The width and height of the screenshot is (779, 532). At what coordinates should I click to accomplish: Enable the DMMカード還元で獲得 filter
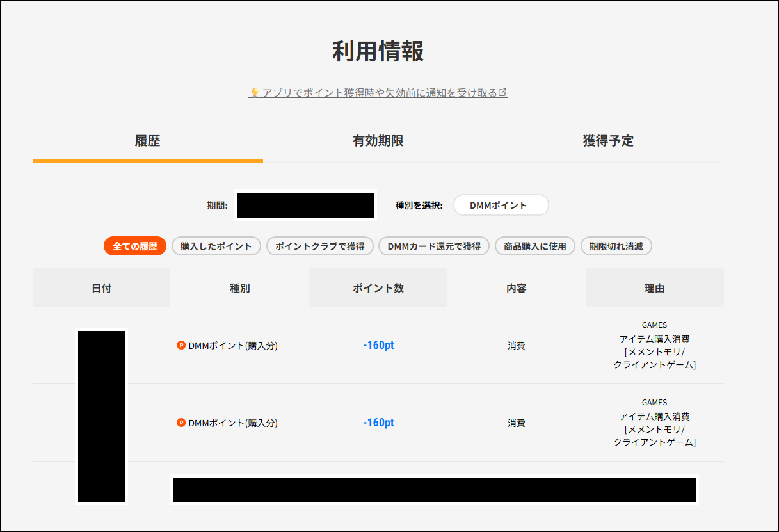click(434, 246)
